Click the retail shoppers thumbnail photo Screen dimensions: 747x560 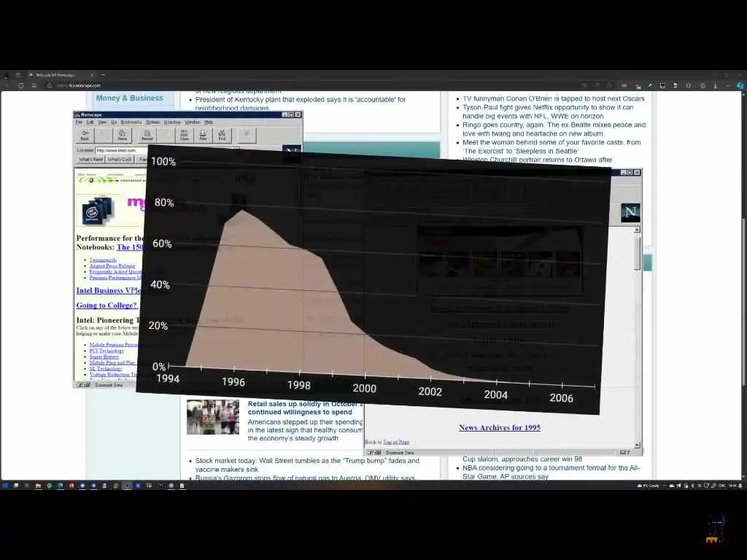(213, 417)
